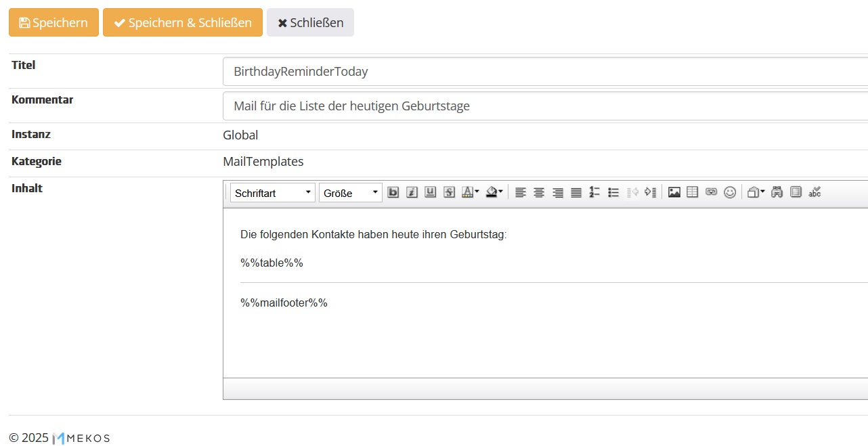Viewport: 868px width, 446px height.
Task: Click the Speichern button
Action: click(53, 22)
